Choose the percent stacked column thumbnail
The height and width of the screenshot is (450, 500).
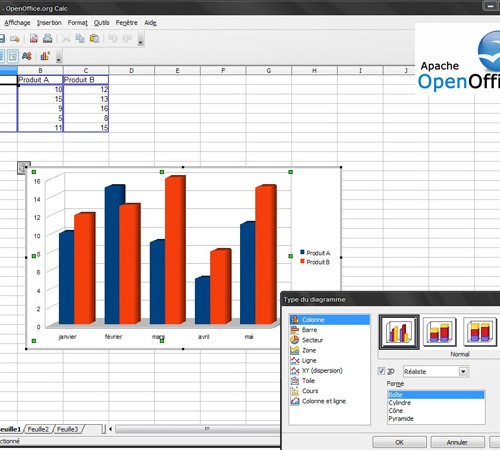(x=480, y=331)
